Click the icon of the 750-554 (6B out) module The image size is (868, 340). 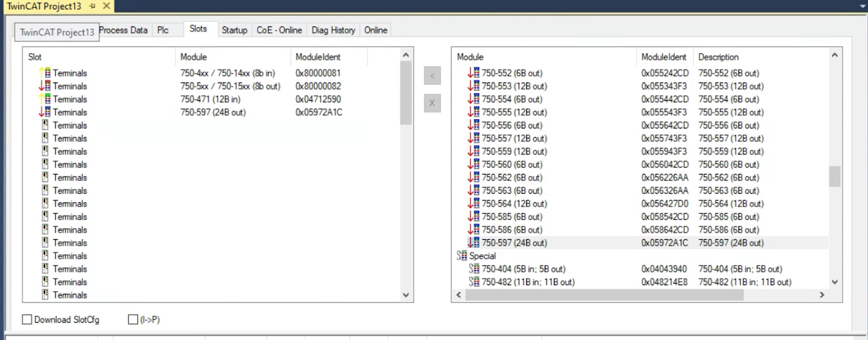pos(474,99)
